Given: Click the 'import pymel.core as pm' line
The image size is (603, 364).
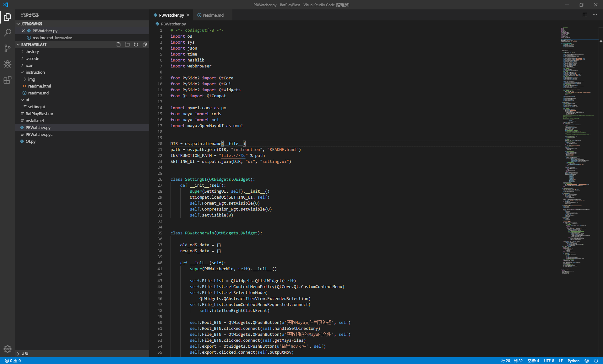Looking at the screenshot, I should click(x=198, y=108).
